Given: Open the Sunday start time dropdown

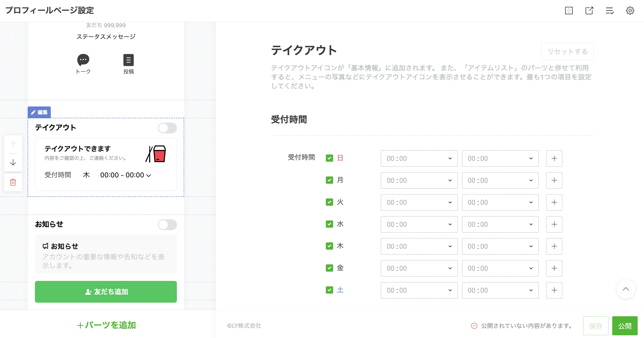Looking at the screenshot, I should point(419,158).
